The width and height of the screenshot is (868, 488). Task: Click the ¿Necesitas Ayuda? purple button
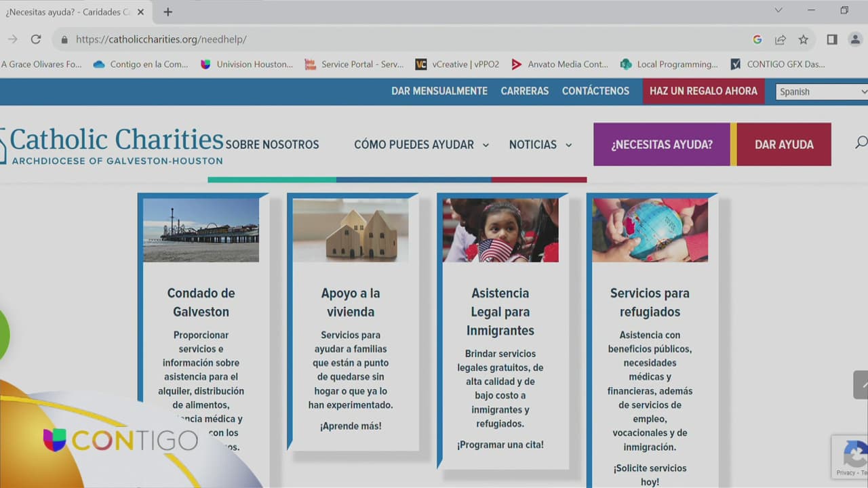661,144
